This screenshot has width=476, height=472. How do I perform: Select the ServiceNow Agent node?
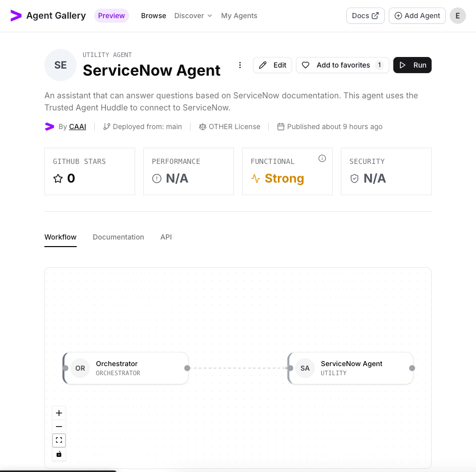(x=350, y=368)
